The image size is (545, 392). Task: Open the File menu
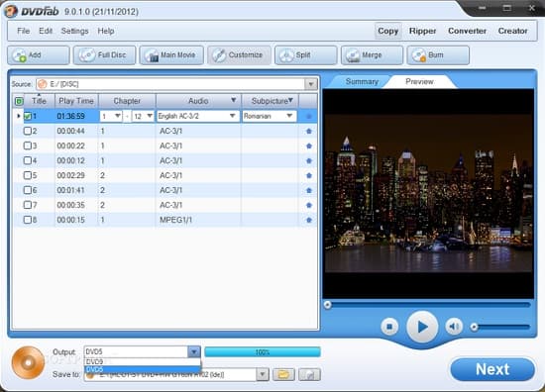point(24,31)
